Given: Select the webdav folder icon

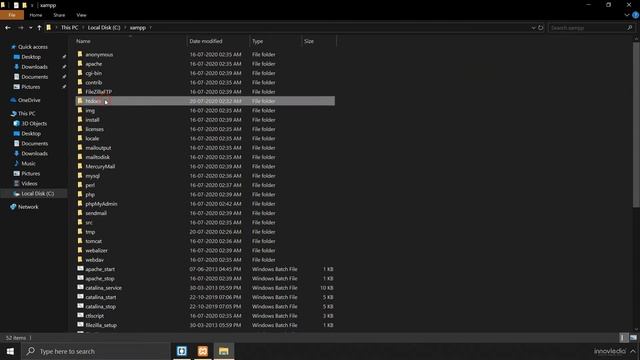Looking at the screenshot, I should (x=80, y=260).
